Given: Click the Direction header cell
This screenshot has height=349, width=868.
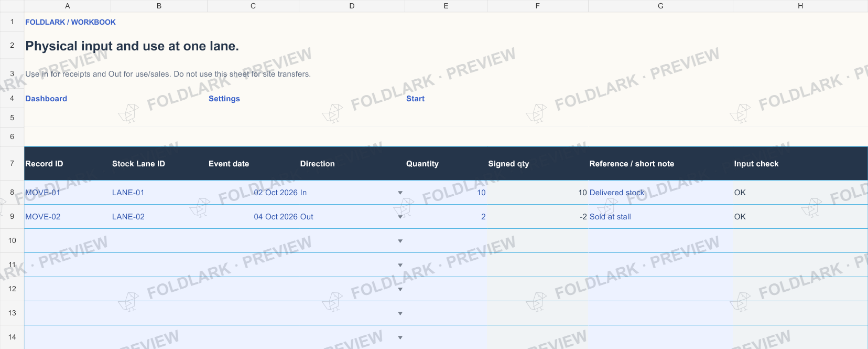Looking at the screenshot, I should pyautogui.click(x=352, y=164).
